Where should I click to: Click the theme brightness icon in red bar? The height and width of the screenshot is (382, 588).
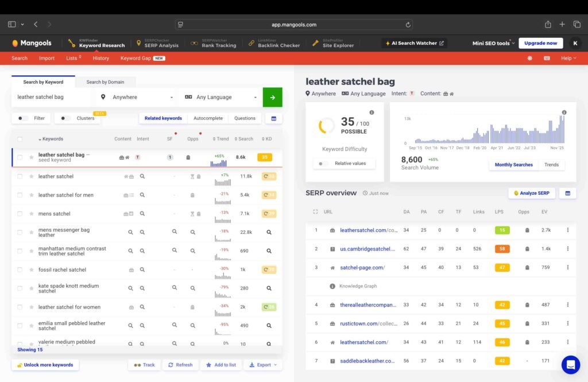529,58
